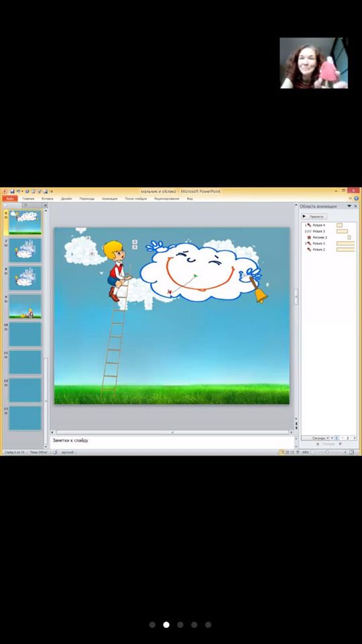Open the Customize Quick Access Toolbar dropdown
This screenshot has height=644, width=362.
pyautogui.click(x=52, y=191)
